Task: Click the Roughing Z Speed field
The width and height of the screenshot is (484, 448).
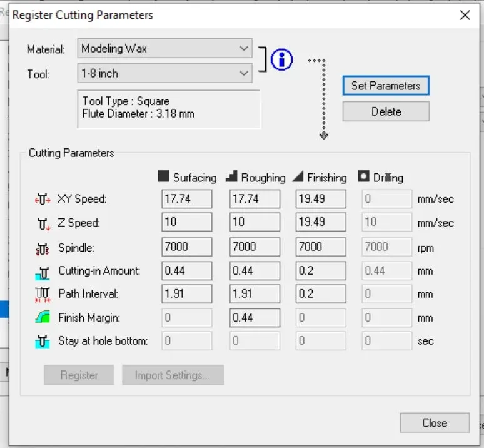Action: click(x=255, y=221)
